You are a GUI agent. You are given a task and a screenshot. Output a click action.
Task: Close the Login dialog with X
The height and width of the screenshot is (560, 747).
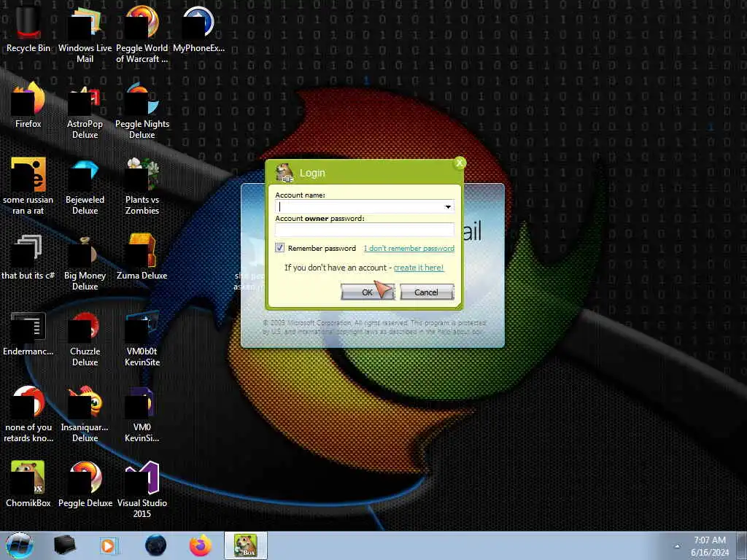(460, 163)
